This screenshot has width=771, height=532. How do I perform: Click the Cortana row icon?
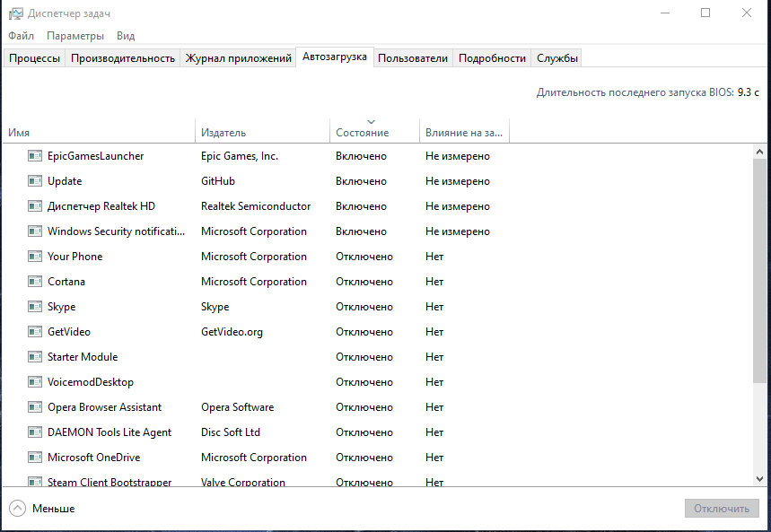pos(35,281)
